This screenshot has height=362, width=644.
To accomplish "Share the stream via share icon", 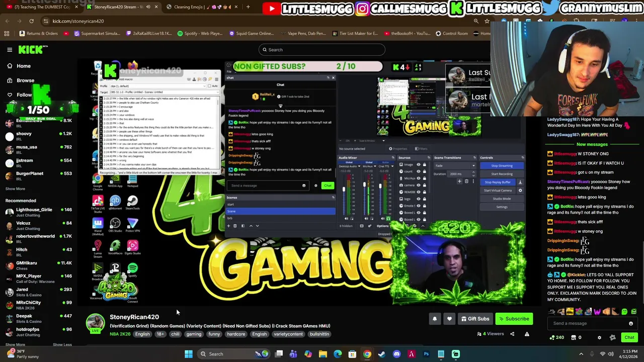I will (x=512, y=334).
